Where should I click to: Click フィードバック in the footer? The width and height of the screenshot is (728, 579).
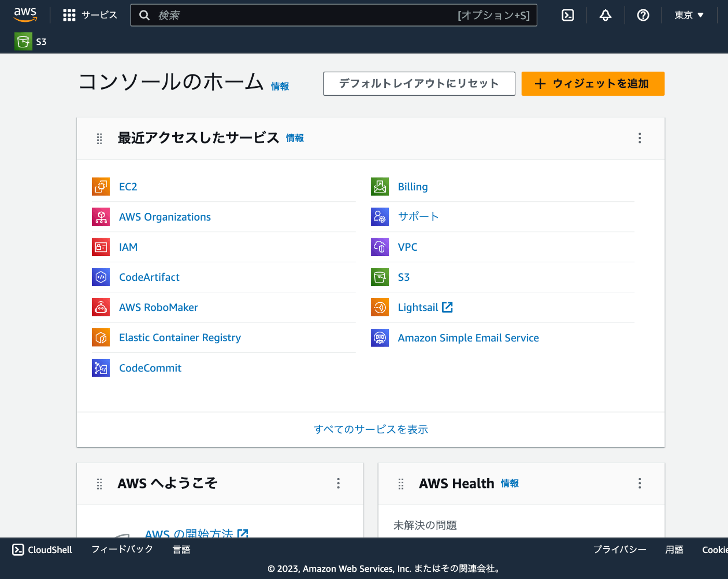[122, 549]
